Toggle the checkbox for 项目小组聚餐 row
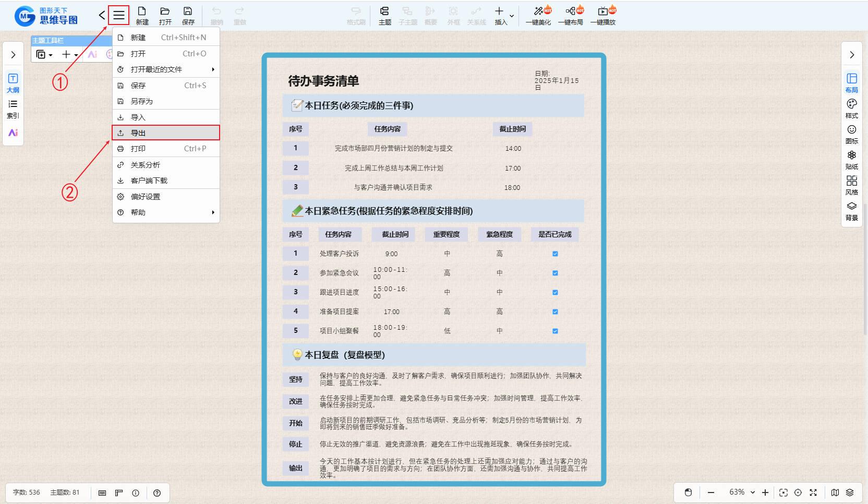868x504 pixels. coord(555,331)
